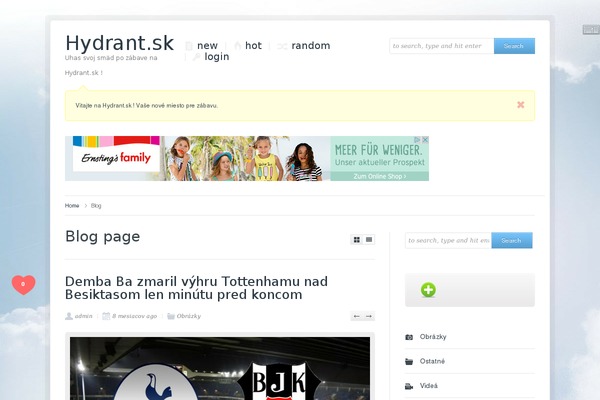
Task: Open the Demba Ba post title
Action: coord(196,288)
